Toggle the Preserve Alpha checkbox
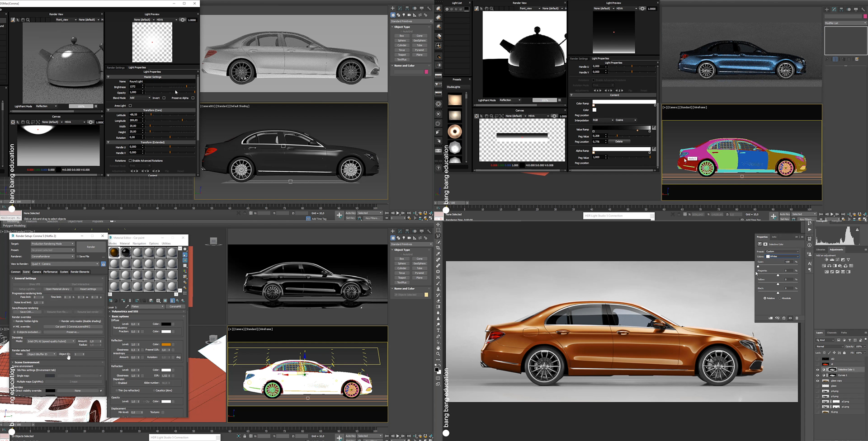The image size is (868, 441). (193, 98)
